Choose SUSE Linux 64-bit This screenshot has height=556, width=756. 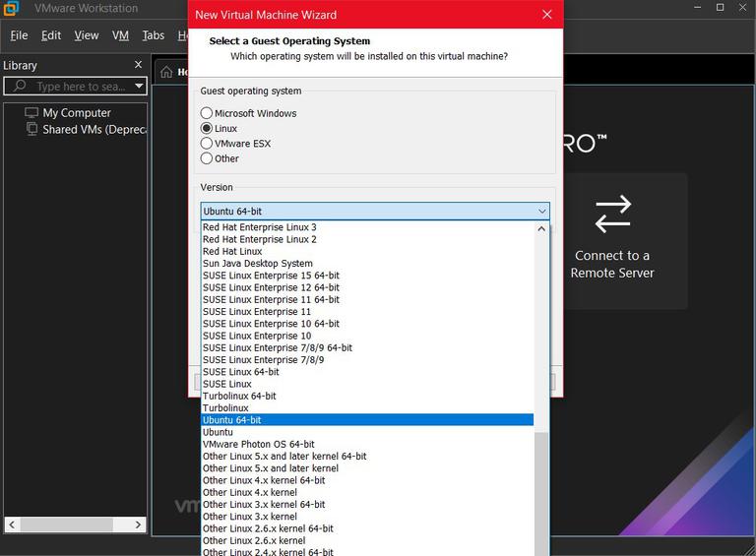367,371
